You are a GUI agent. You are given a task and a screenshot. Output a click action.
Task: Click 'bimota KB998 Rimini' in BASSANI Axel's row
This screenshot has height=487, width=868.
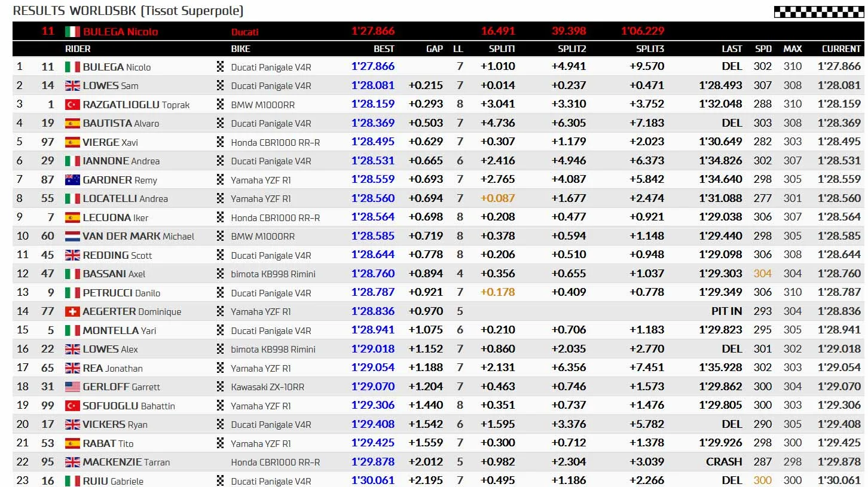tap(273, 274)
